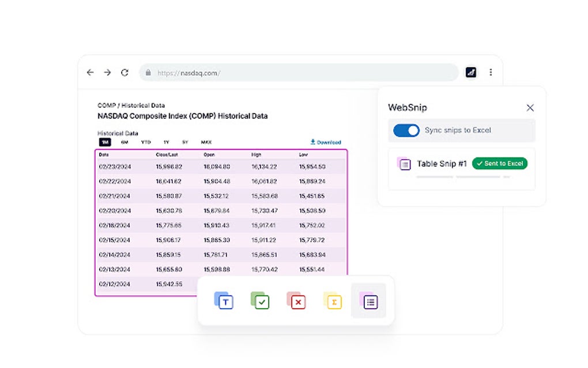Screen dimensions: 588x368
Task: Click the back navigation arrow
Action: 90,72
